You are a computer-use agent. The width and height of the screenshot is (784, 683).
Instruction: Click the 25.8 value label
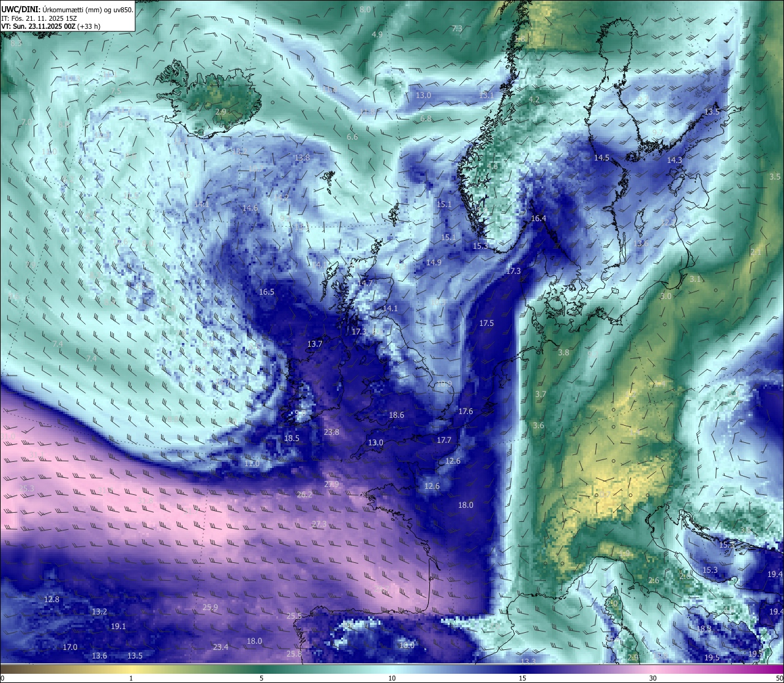tap(294, 654)
